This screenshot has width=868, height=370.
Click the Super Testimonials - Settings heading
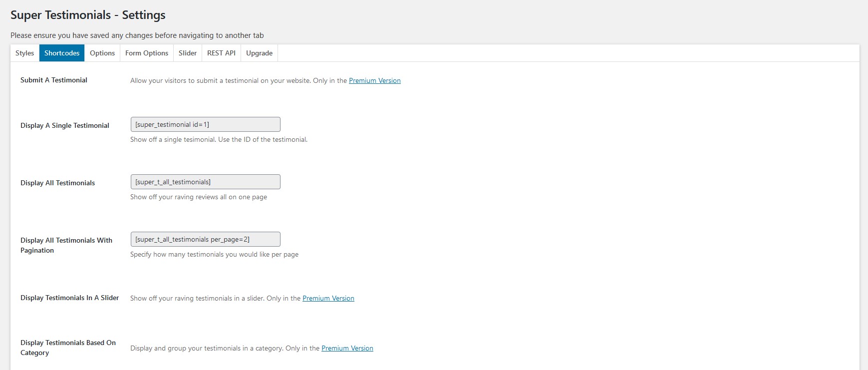pos(88,15)
